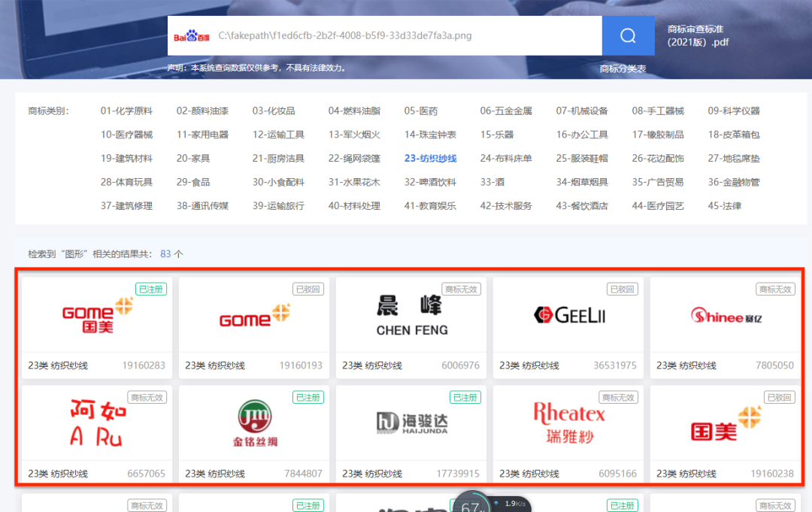
Task: Select category 18-皮革箱包
Action: pos(734,135)
